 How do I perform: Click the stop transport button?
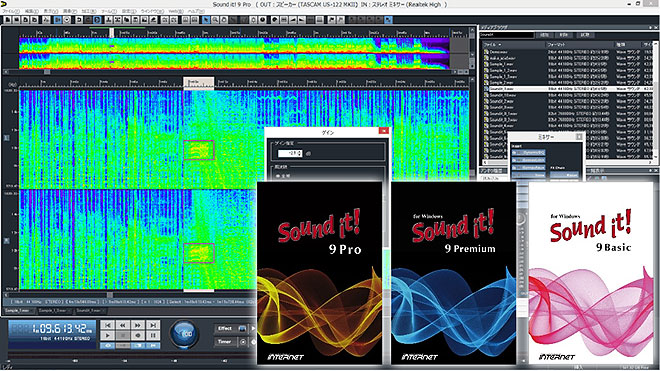(123, 336)
